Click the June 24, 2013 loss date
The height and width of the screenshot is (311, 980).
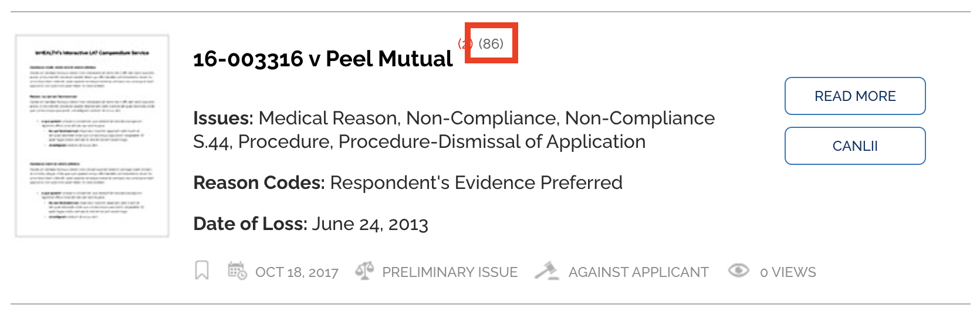pyautogui.click(x=370, y=224)
